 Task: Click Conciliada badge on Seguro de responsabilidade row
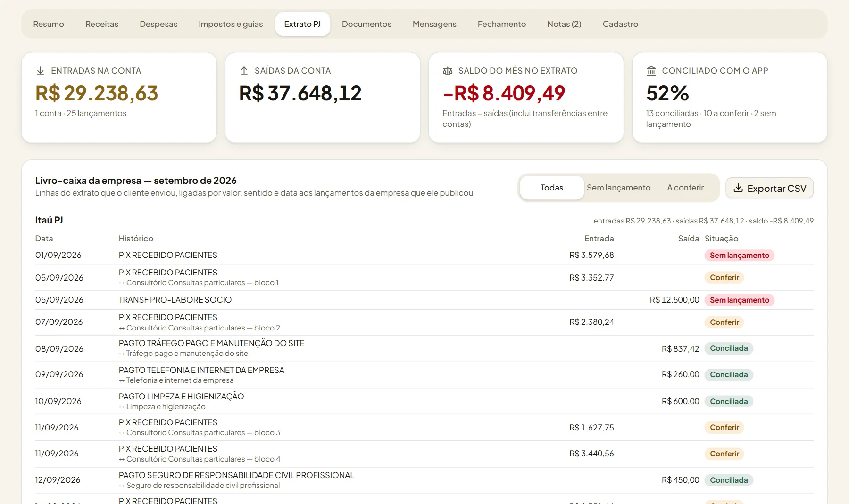729,480
